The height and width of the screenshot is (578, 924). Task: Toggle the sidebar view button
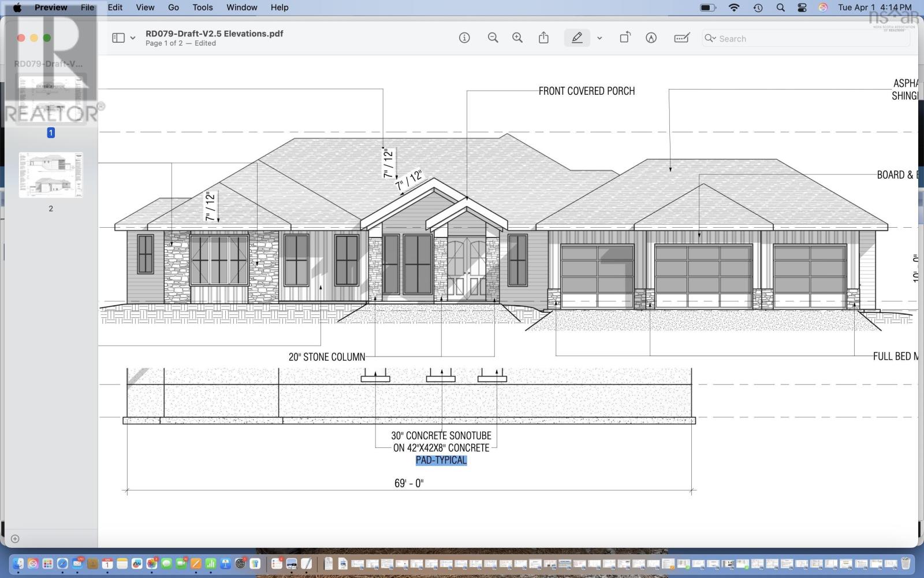pyautogui.click(x=118, y=38)
